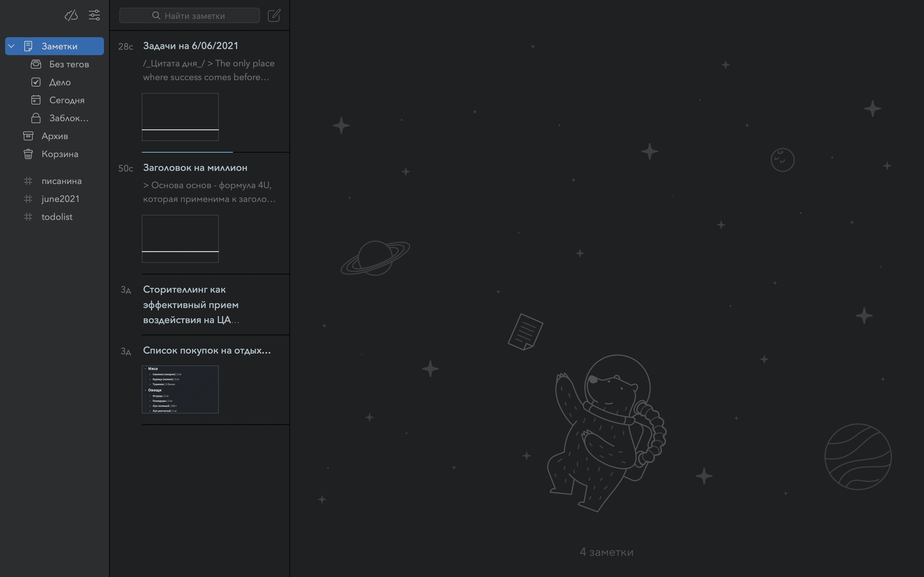The image size is (924, 577).
Task: Open note Заголовок на миллион
Action: 195,168
